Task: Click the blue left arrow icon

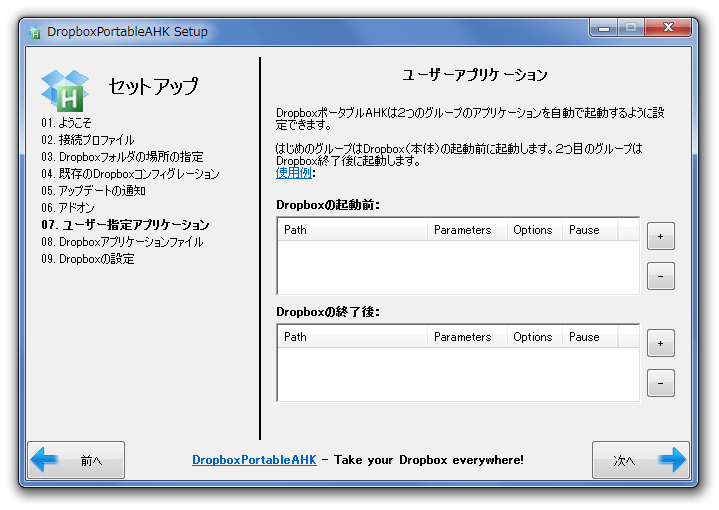Action: (44, 459)
